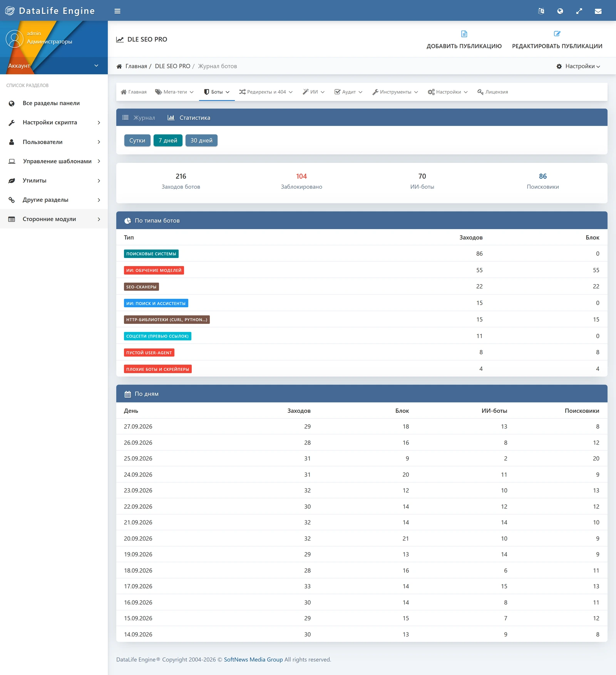Open the Инструменты dropdown menu

(395, 92)
